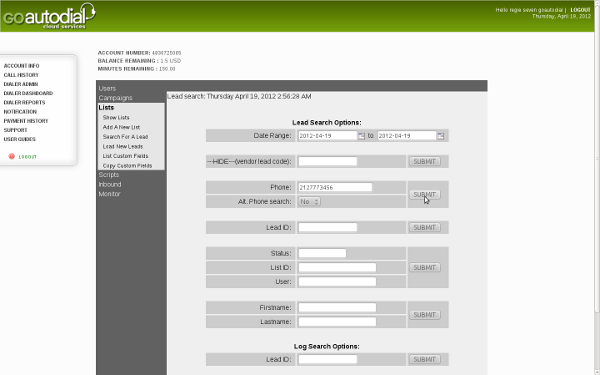Open CALL HISTORY in left sidebar
600x375 pixels.
[x=21, y=75]
